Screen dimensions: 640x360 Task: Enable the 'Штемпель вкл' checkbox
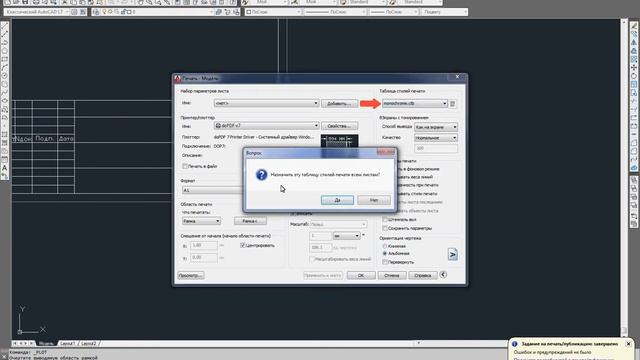(385, 220)
